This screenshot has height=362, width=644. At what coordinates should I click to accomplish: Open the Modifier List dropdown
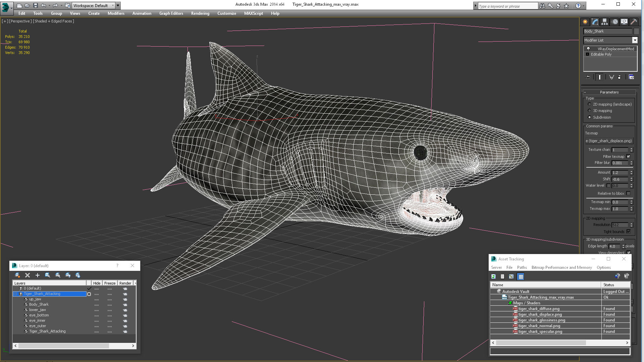(x=635, y=40)
